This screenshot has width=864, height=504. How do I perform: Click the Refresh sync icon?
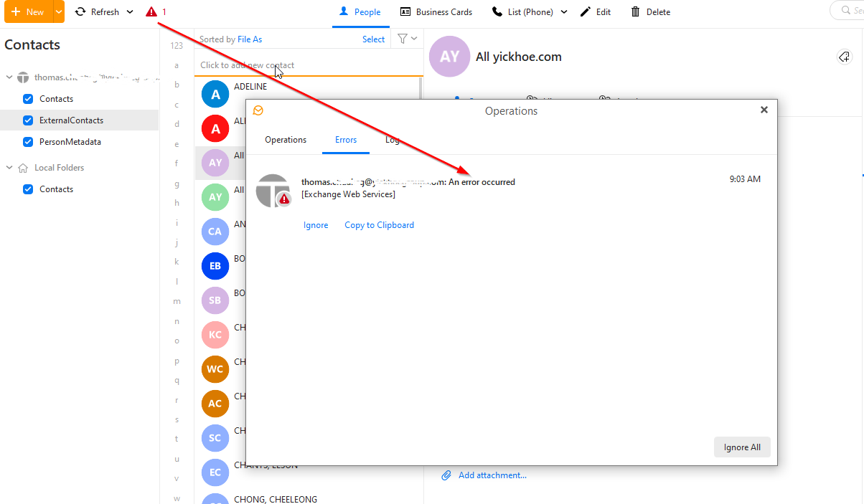pyautogui.click(x=80, y=12)
